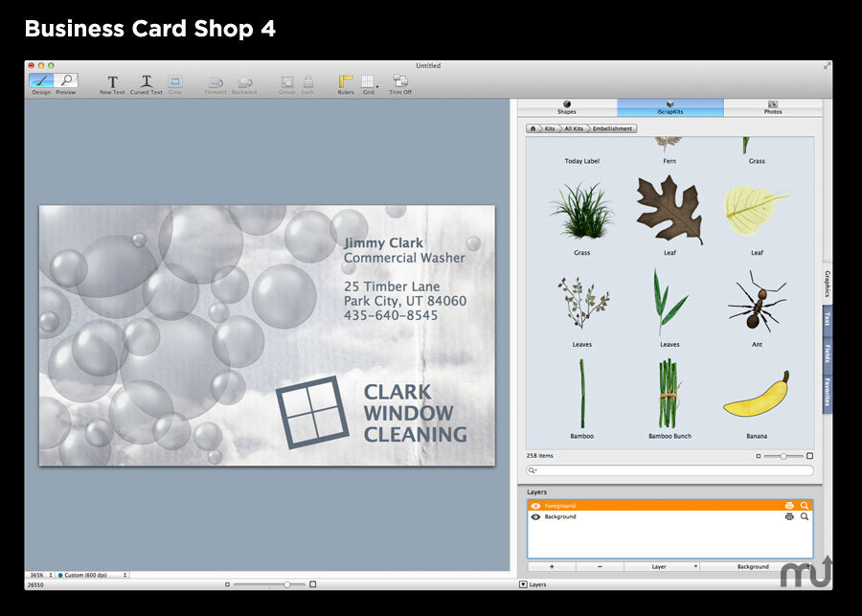The image size is (862, 616).
Task: Open the Custom (600 dpi) dropdown
Action: 91,575
